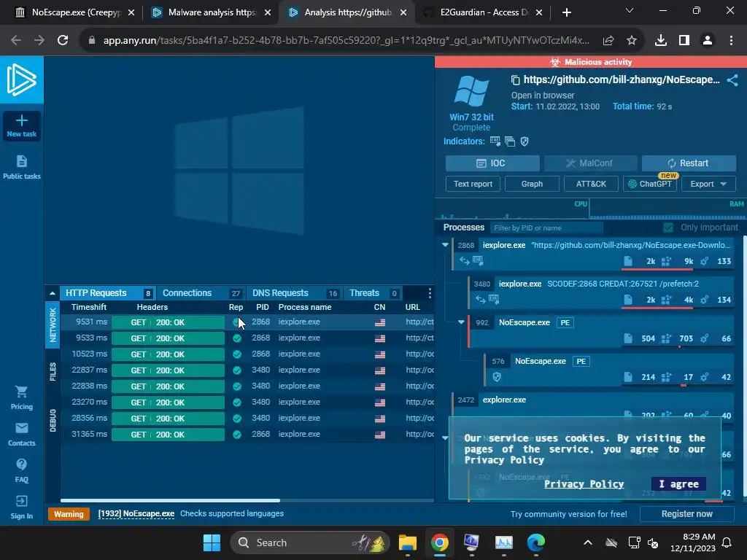
Task: Collapse NoEscape.exe 992 process tree
Action: [461, 322]
